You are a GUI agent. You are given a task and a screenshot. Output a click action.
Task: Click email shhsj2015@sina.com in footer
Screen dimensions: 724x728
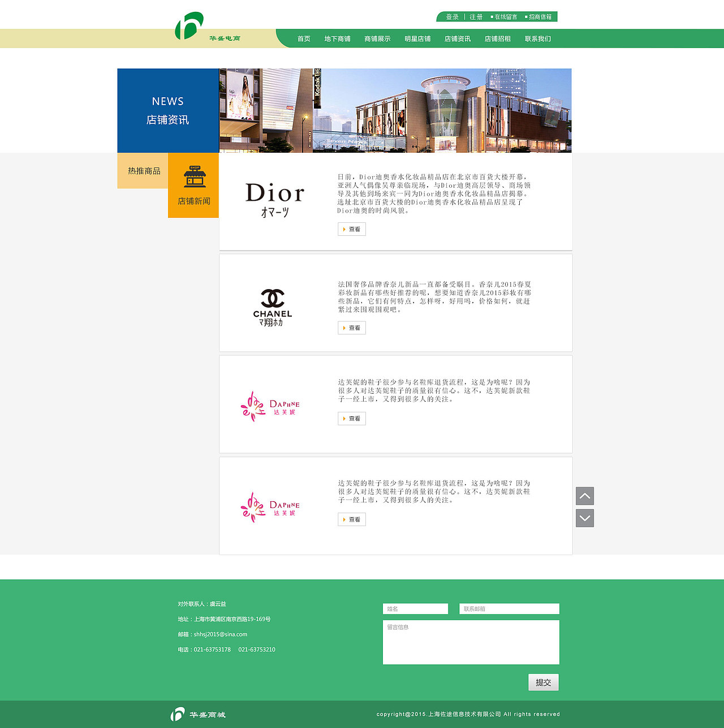(x=221, y=635)
